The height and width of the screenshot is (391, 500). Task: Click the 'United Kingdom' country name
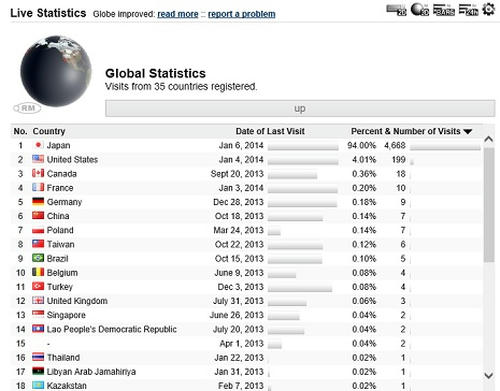[77, 301]
